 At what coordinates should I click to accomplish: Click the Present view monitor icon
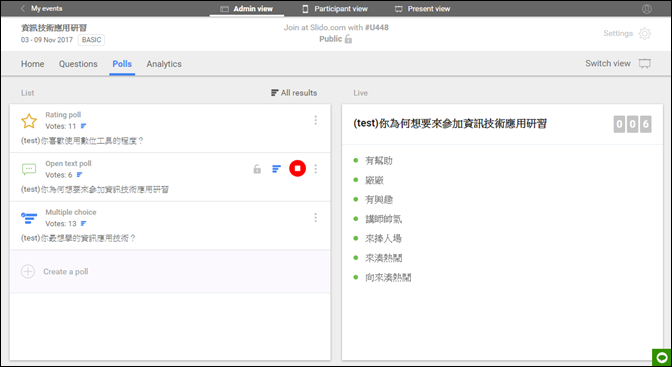click(x=399, y=9)
